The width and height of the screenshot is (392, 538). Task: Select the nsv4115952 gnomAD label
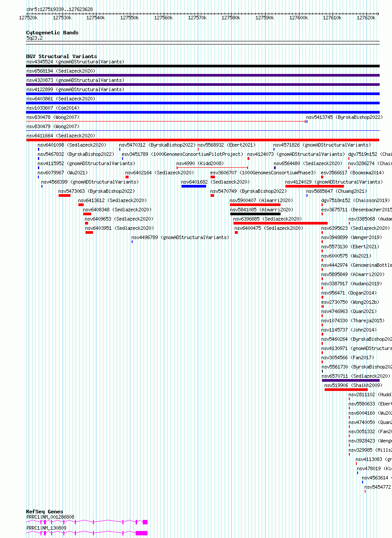[87, 163]
